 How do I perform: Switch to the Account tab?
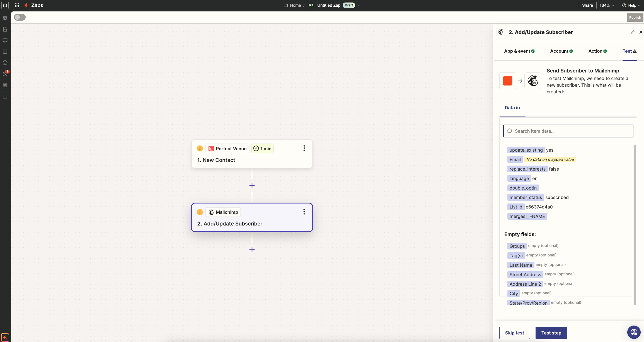pos(561,51)
